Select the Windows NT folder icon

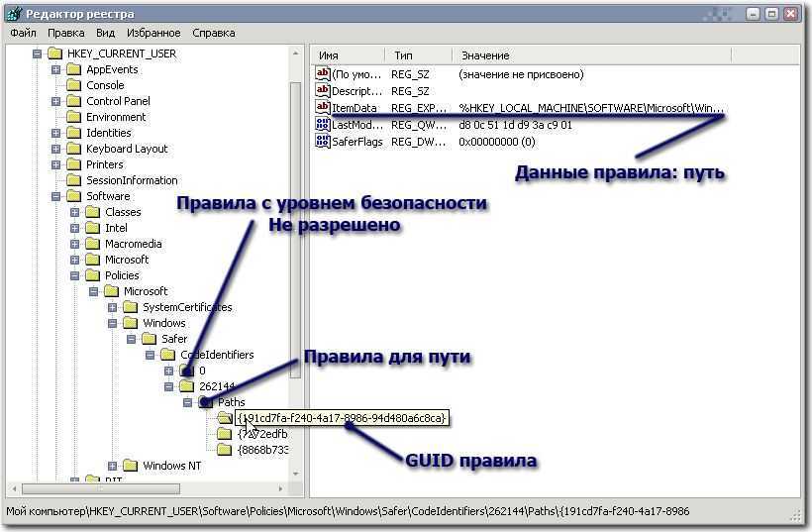[x=131, y=466]
